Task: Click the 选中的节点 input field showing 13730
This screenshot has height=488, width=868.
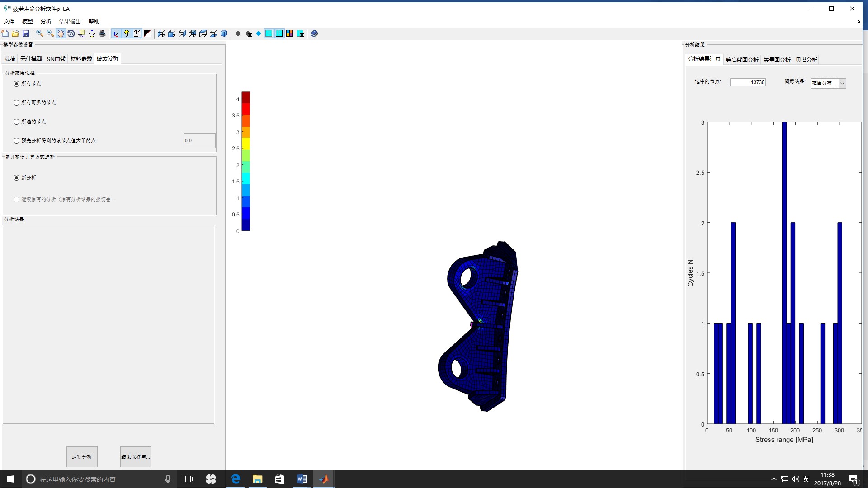Action: [748, 82]
